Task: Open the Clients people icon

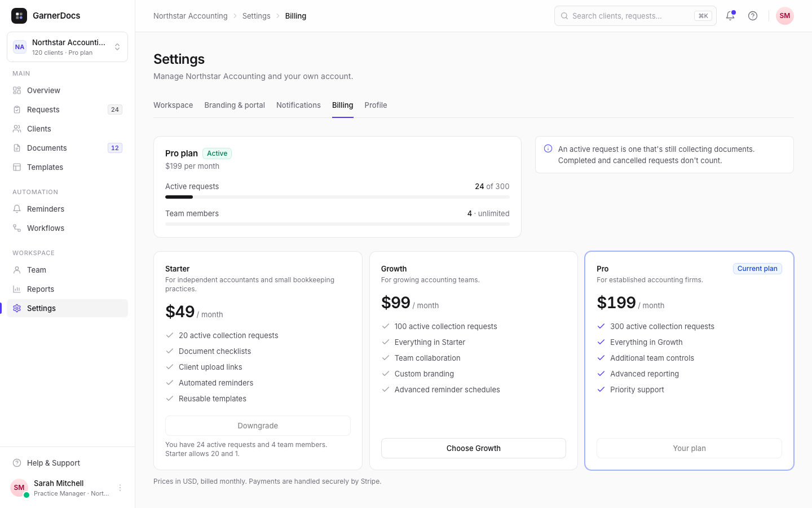Action: (17, 129)
